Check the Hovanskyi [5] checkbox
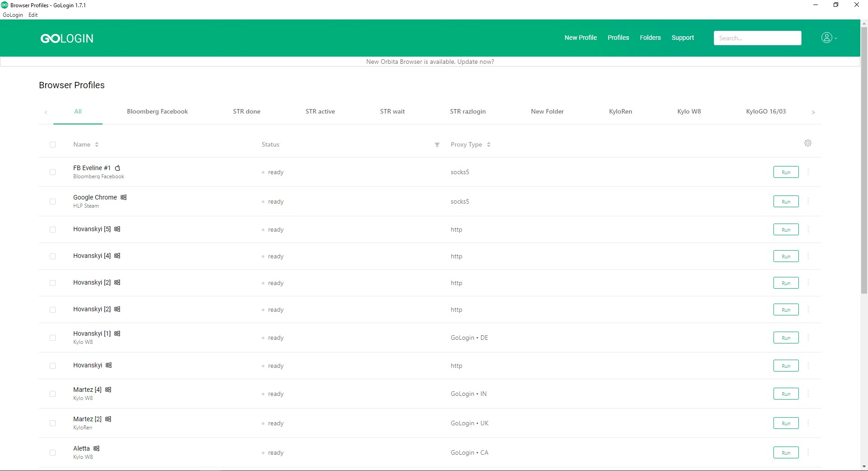Image resolution: width=868 pixels, height=471 pixels. click(x=52, y=230)
